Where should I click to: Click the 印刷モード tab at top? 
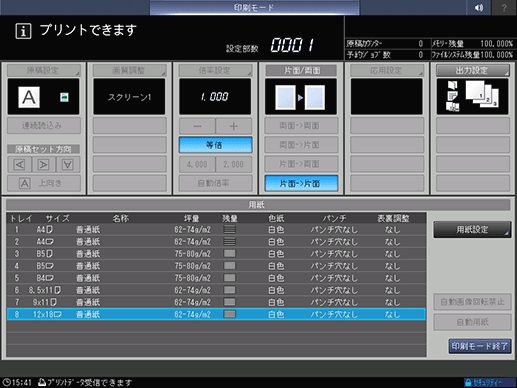[x=254, y=7]
